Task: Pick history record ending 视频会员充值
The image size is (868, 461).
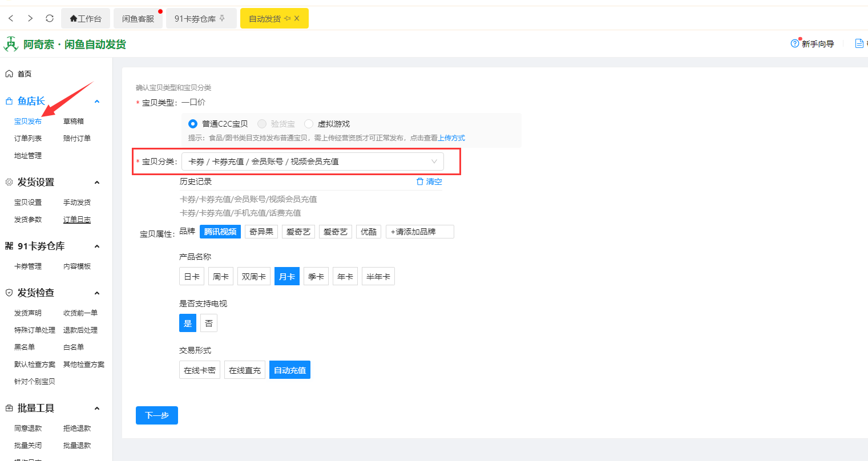Action: pyautogui.click(x=248, y=199)
